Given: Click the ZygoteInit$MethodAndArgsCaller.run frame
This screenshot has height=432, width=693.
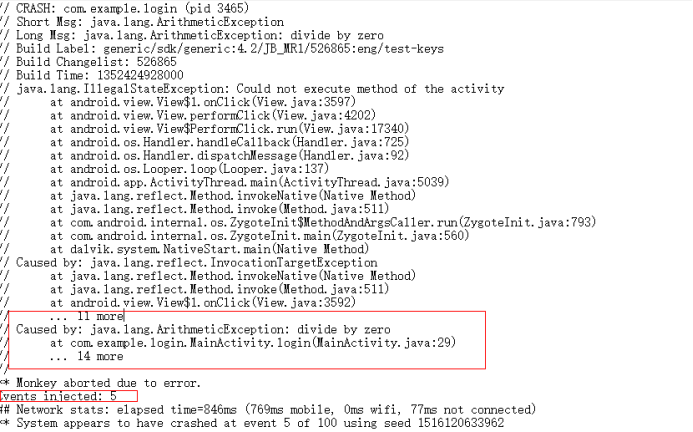Looking at the screenshot, I should (323, 222).
